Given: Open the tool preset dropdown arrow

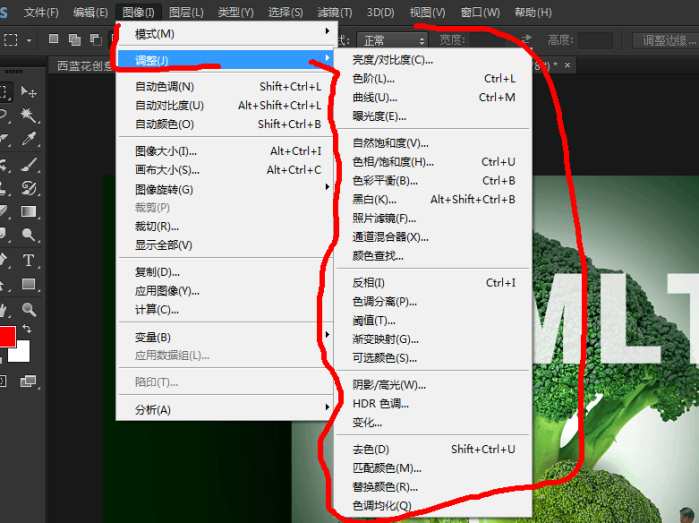Looking at the screenshot, I should coord(29,41).
